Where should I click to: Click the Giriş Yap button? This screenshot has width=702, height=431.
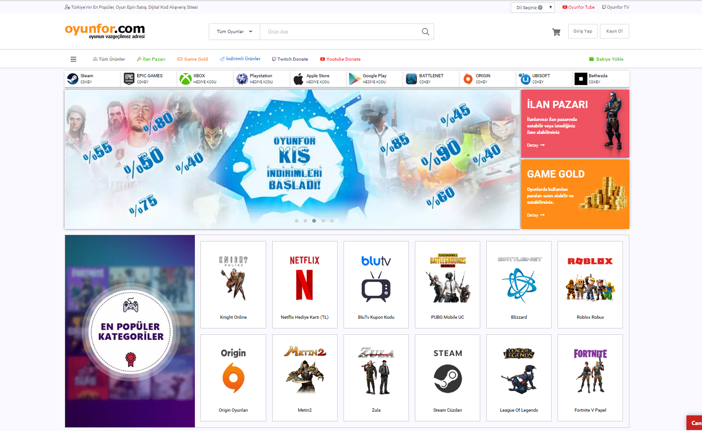click(582, 31)
